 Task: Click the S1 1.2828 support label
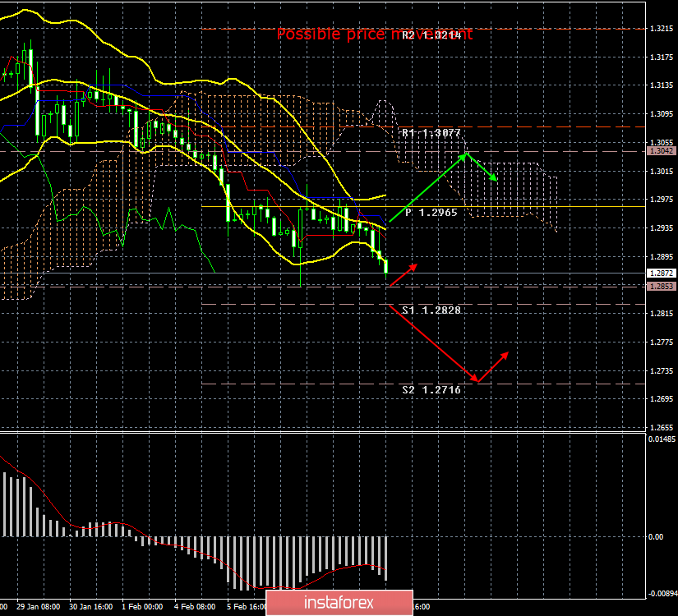431,310
